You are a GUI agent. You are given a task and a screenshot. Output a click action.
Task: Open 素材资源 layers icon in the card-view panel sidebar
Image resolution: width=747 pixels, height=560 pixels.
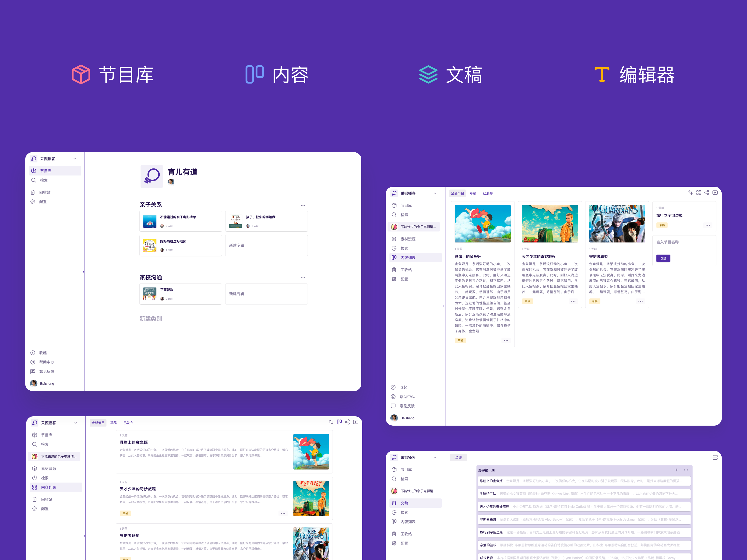click(x=394, y=239)
